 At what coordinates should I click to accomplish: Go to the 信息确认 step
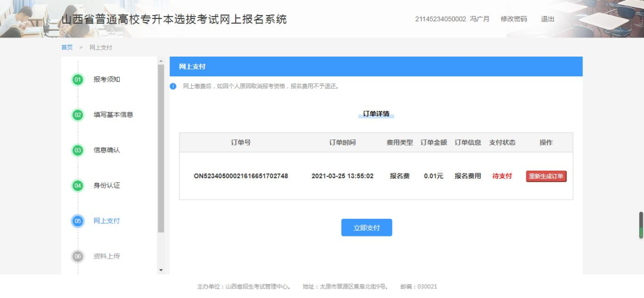click(x=107, y=150)
